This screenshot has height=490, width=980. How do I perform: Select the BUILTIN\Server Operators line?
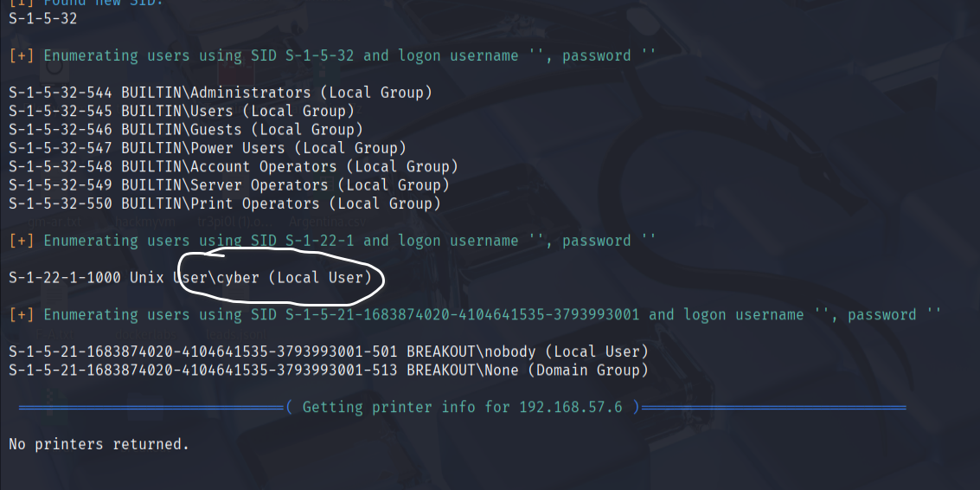pos(228,184)
